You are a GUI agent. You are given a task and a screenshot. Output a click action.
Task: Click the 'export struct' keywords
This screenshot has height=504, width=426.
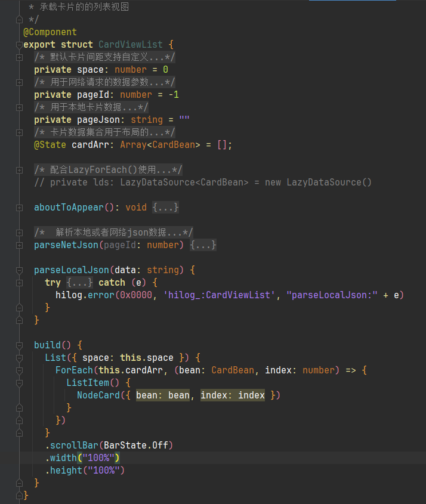click(58, 44)
